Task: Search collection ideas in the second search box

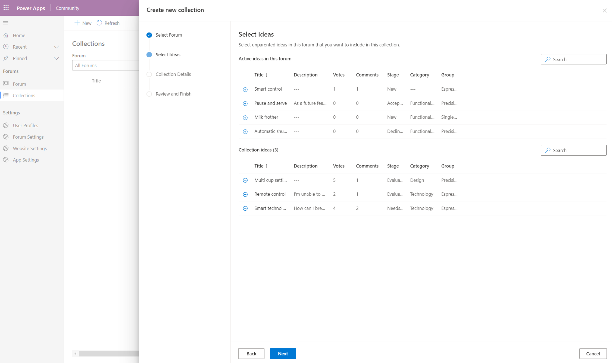Action: 573,150
